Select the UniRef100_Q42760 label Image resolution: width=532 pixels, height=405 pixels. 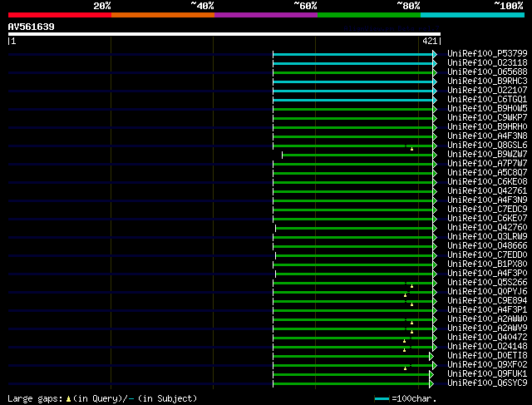click(x=487, y=228)
